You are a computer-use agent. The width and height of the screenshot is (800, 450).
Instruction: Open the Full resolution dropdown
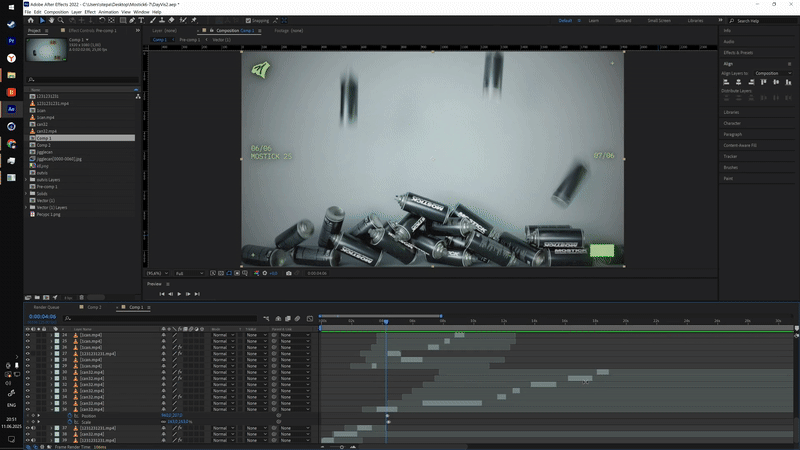click(189, 273)
